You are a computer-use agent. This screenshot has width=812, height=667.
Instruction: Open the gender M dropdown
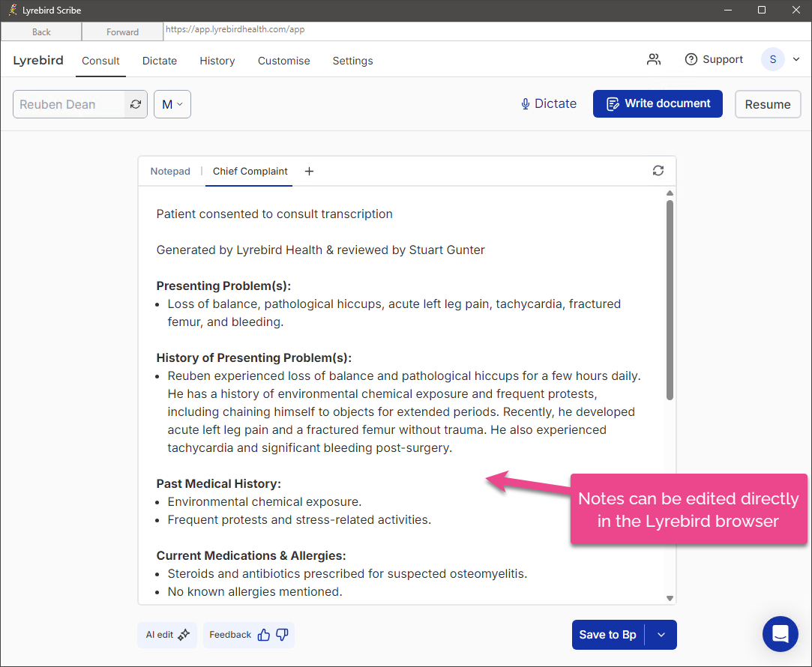pos(172,104)
